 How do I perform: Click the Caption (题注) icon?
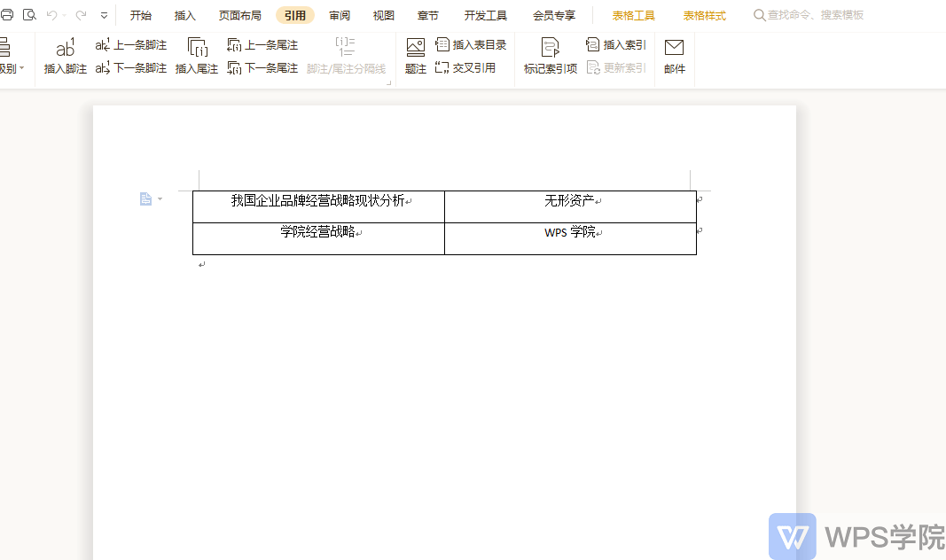[x=416, y=57]
